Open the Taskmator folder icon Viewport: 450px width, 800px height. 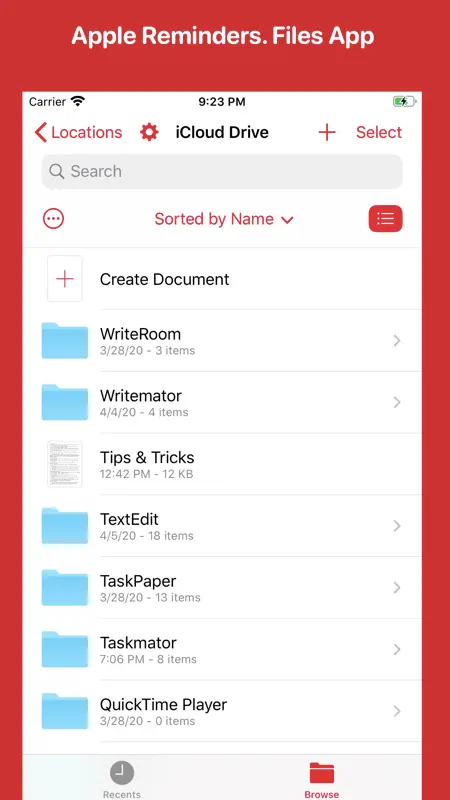tap(65, 649)
